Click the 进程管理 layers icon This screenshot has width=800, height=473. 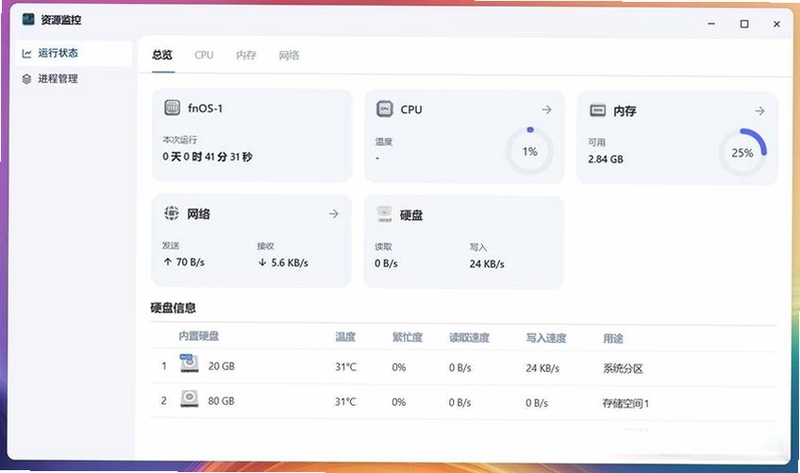pyautogui.click(x=27, y=79)
